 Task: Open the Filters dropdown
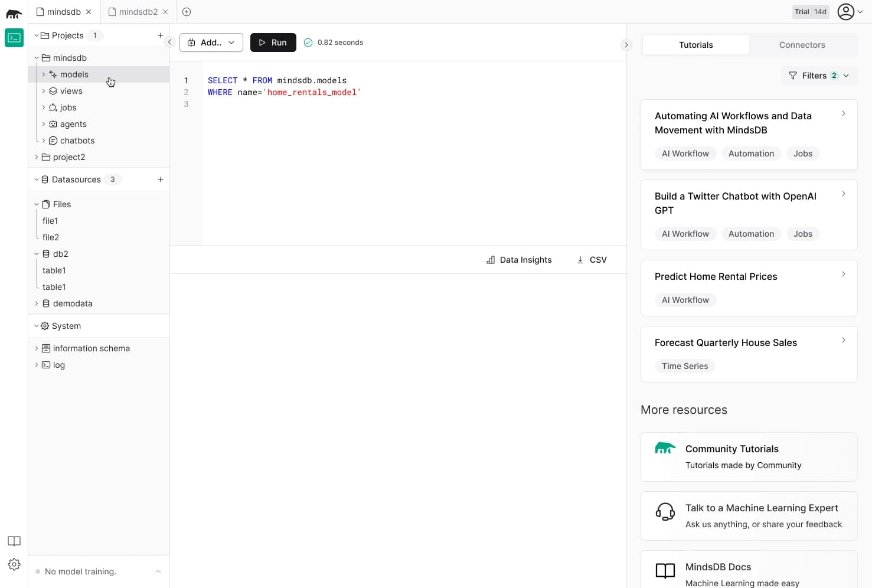coord(819,76)
